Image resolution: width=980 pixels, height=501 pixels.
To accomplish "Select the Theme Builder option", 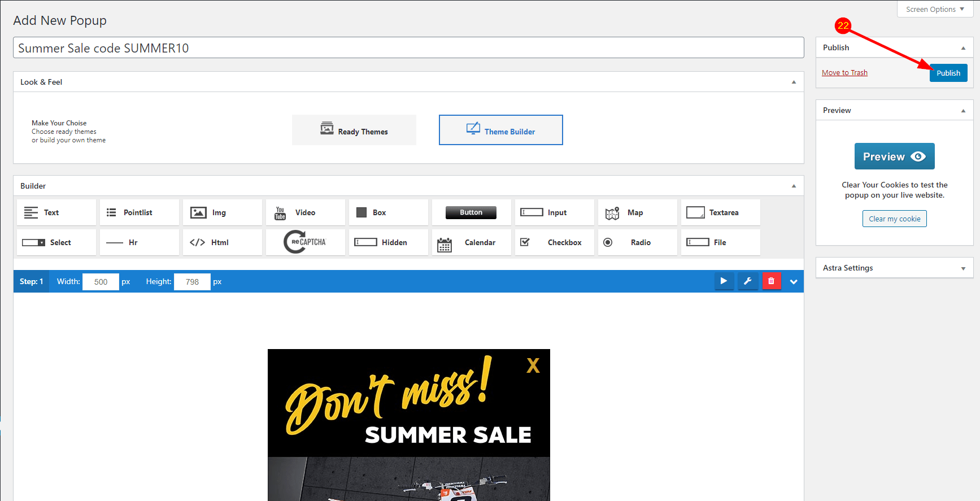I will [500, 130].
